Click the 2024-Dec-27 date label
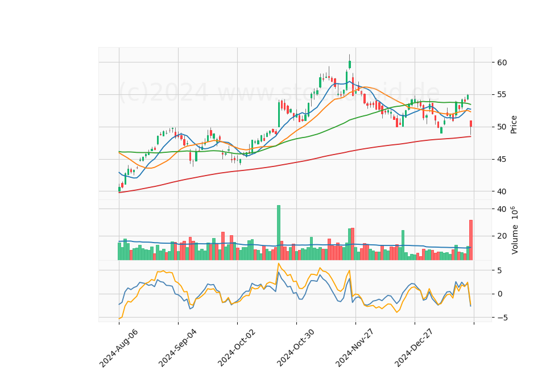 (414, 348)
